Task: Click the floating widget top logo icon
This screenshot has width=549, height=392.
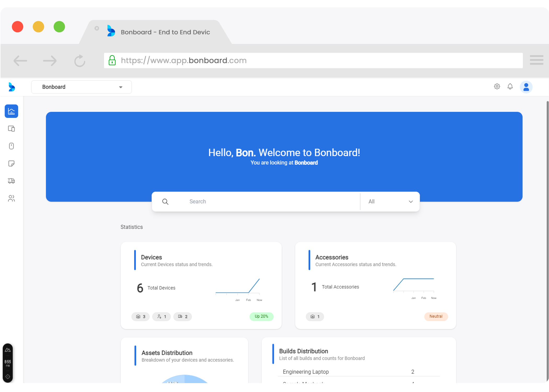Action: (8, 350)
